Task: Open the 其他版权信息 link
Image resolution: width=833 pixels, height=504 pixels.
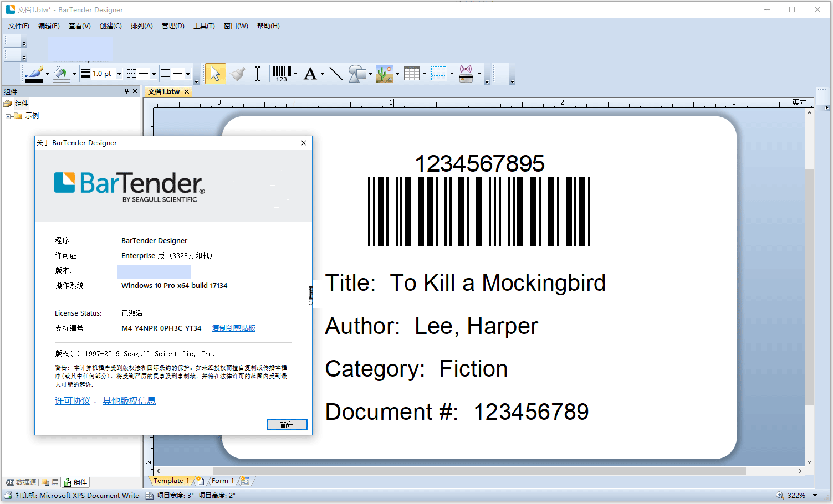Action: 129,401
